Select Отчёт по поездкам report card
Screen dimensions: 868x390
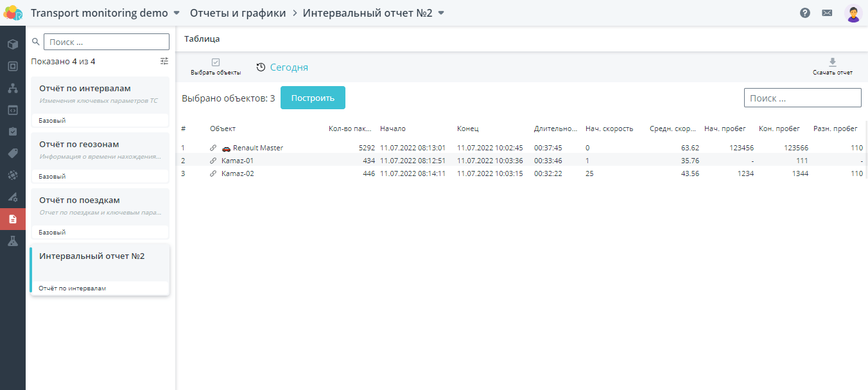click(100, 213)
